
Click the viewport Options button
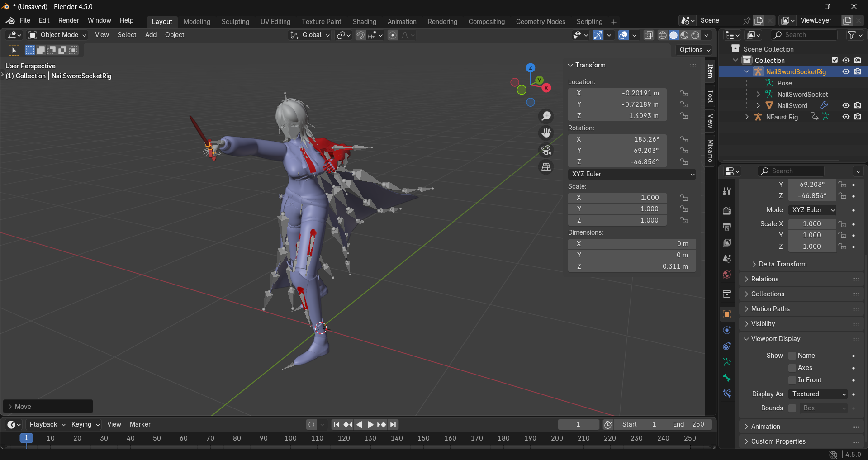(x=695, y=50)
